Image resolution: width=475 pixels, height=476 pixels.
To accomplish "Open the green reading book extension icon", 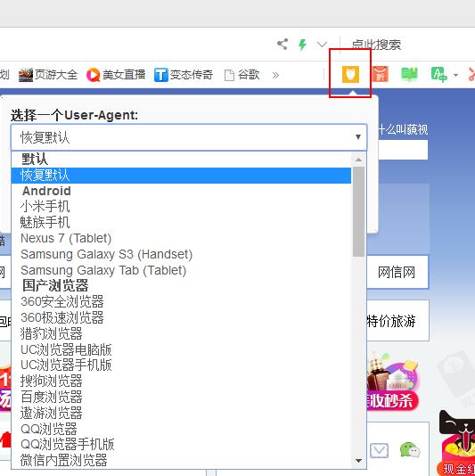I will coord(409,74).
